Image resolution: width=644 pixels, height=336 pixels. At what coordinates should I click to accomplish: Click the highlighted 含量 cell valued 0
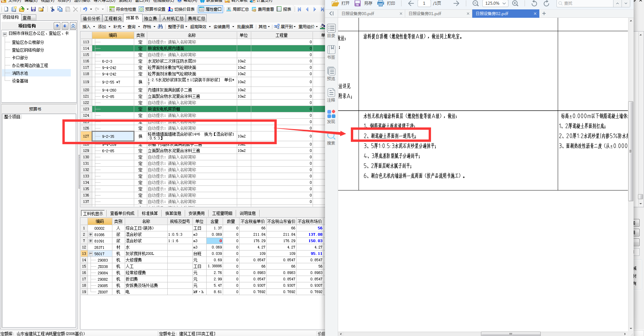pos(215,241)
